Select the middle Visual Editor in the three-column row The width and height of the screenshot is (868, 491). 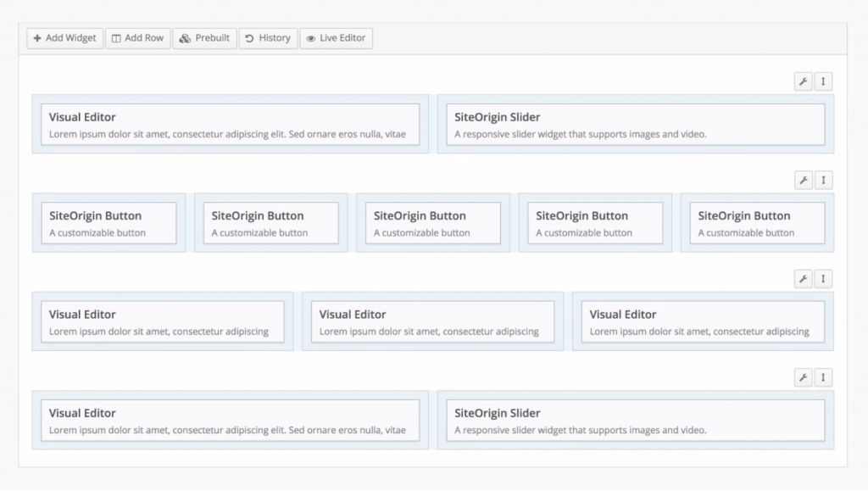coord(432,321)
